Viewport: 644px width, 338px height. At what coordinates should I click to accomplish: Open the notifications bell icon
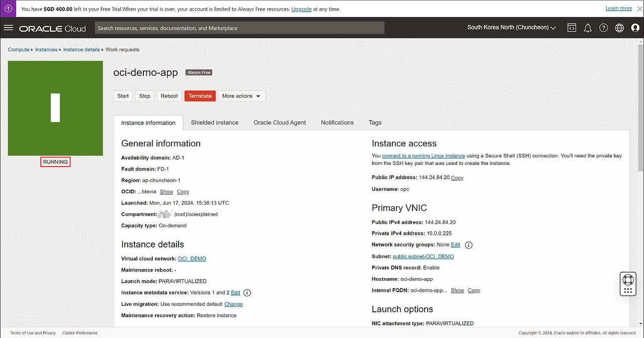point(588,28)
